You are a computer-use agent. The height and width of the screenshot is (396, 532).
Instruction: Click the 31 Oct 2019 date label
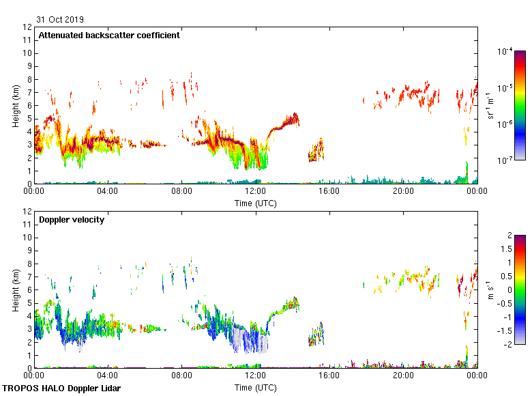pyautogui.click(x=60, y=20)
